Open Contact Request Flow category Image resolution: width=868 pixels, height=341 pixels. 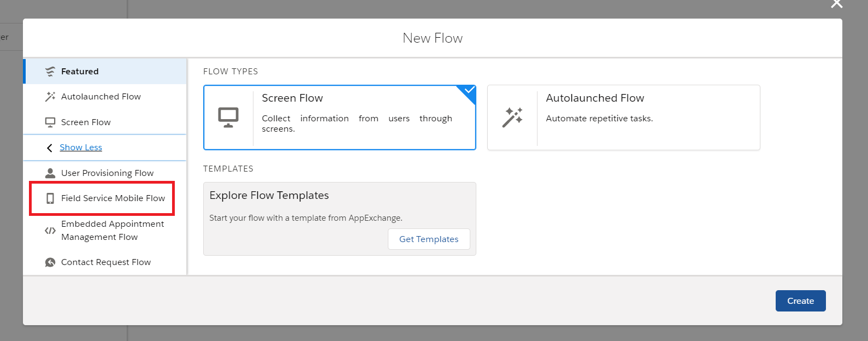(x=105, y=262)
